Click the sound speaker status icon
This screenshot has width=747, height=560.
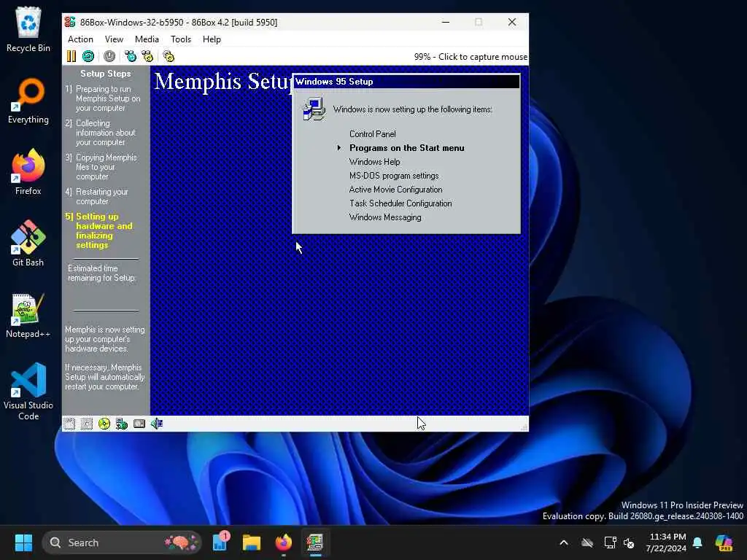[157, 424]
